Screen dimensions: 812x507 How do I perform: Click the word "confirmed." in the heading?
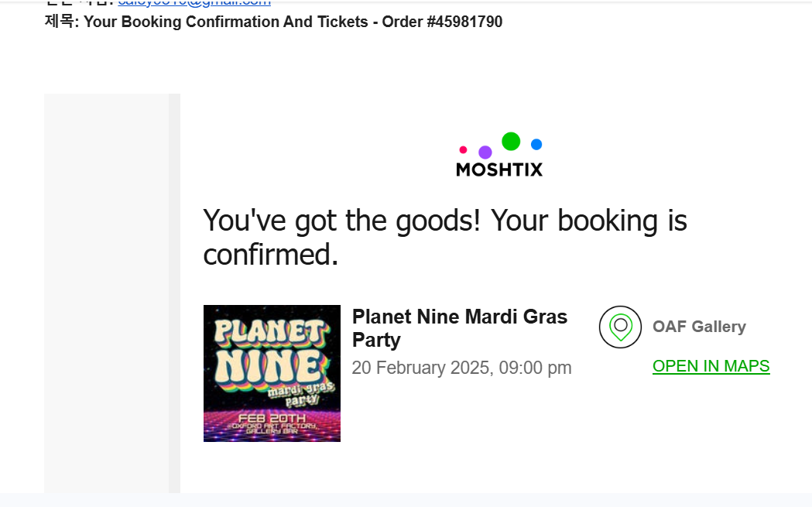[x=271, y=254]
